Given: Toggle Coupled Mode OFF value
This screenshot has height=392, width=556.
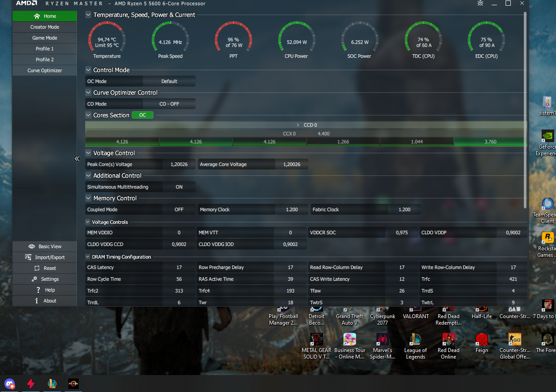Looking at the screenshot, I should (x=179, y=209).
